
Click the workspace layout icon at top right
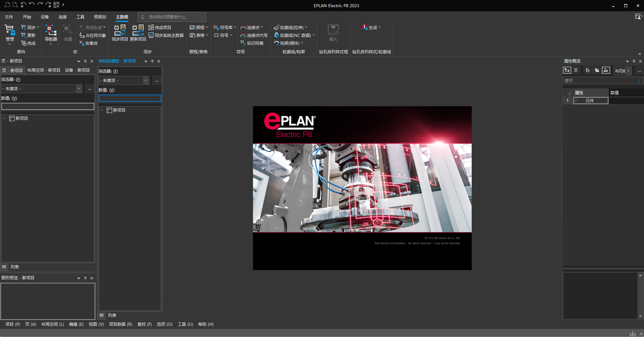point(638,17)
